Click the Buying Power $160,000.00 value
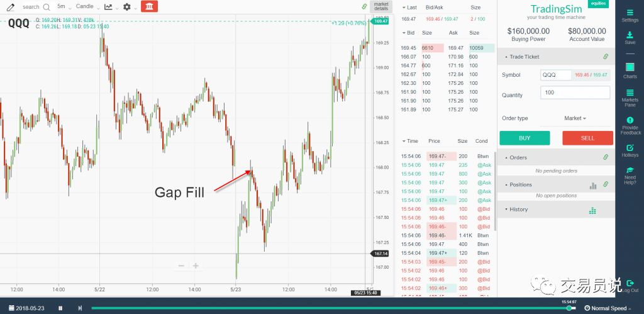644x314 pixels. coord(528,31)
